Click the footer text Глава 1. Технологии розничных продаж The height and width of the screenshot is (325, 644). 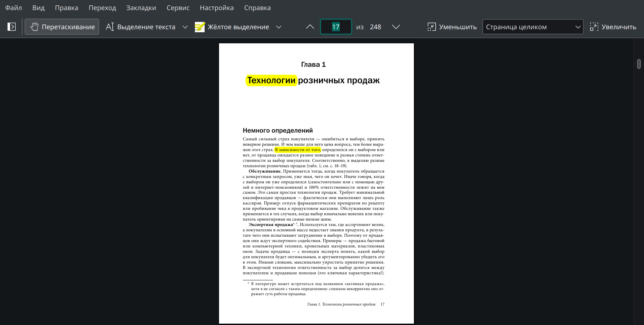(341, 304)
